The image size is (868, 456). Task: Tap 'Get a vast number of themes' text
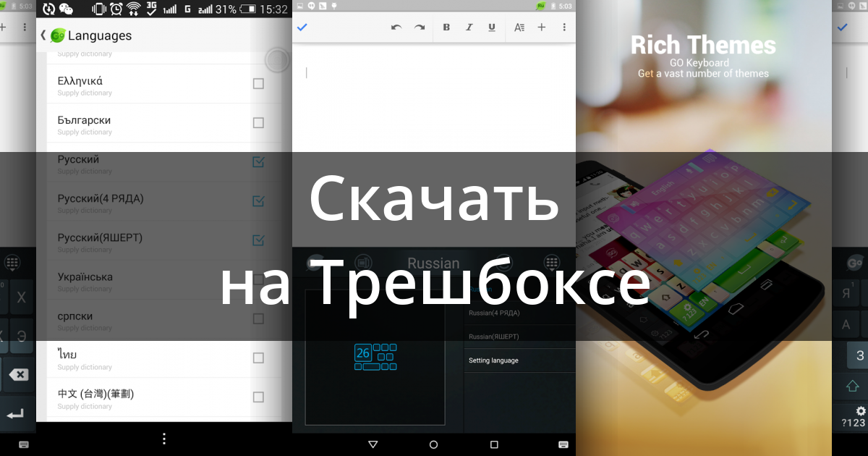click(x=703, y=73)
